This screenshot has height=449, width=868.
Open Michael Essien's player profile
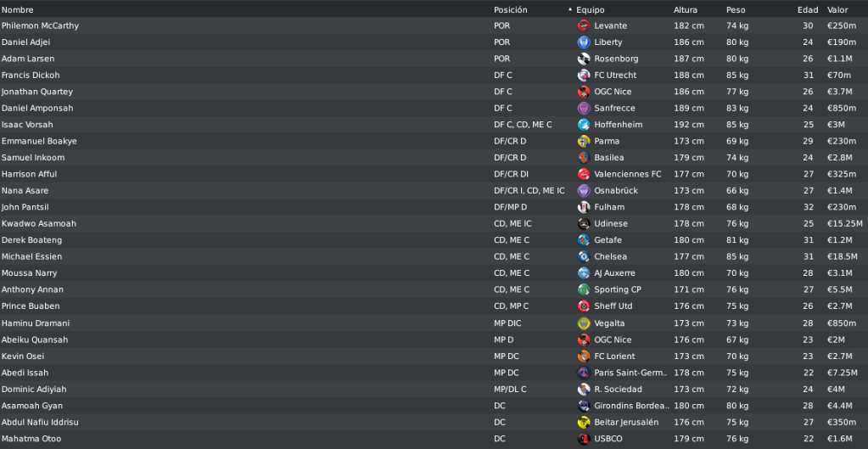(31, 256)
